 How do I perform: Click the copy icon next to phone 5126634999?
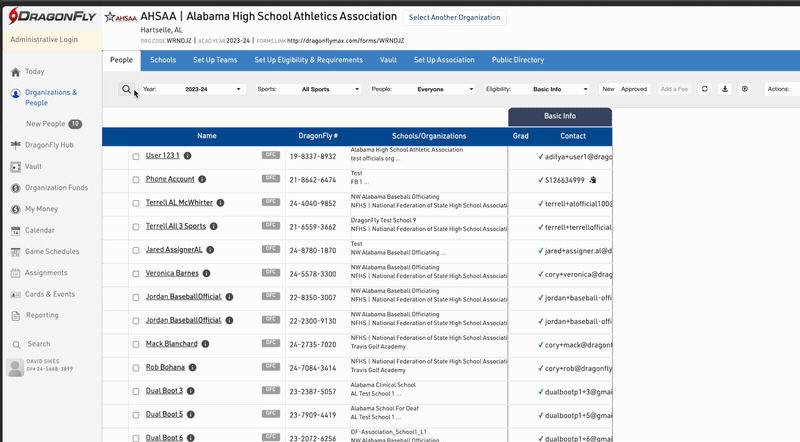[x=593, y=180]
